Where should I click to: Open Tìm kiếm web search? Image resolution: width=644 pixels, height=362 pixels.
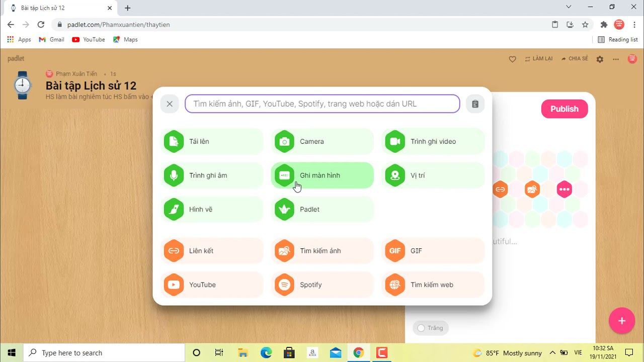tap(433, 285)
